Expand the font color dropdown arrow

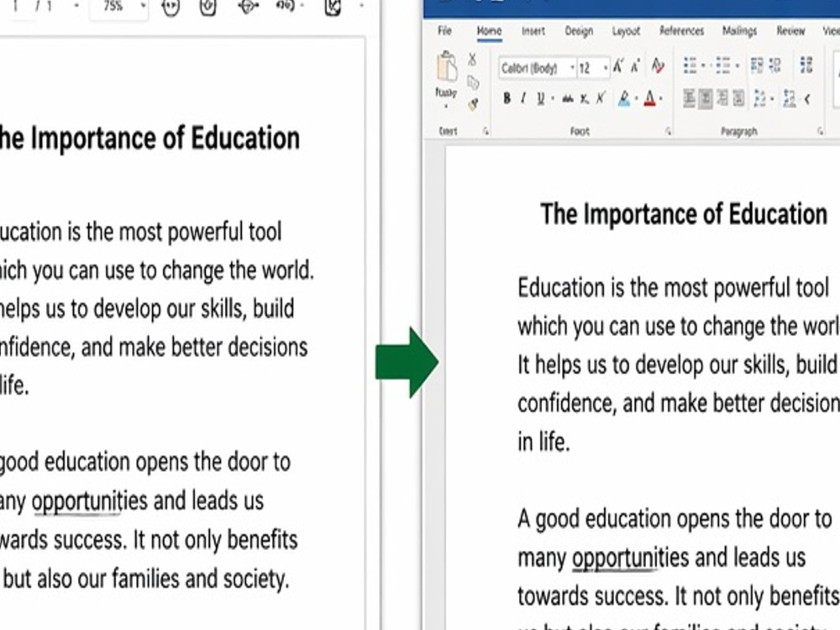pos(662,98)
